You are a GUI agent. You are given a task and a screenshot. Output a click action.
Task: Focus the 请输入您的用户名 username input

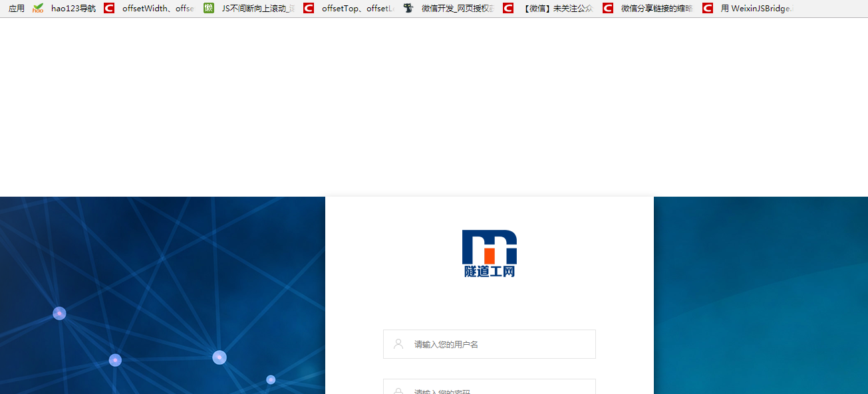(x=490, y=344)
